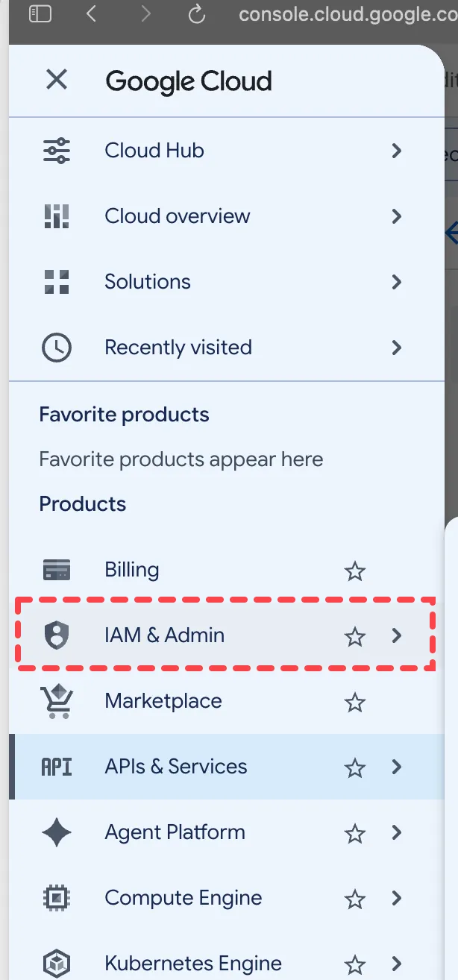Click the Google Cloud logo link
This screenshot has width=458, height=980.
point(189,81)
